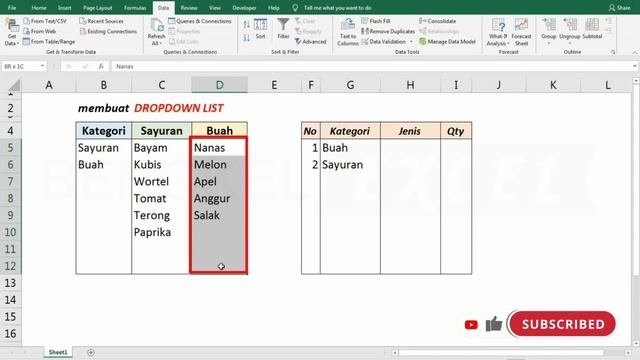
Task: Switch to the Insert tab
Action: (64, 8)
